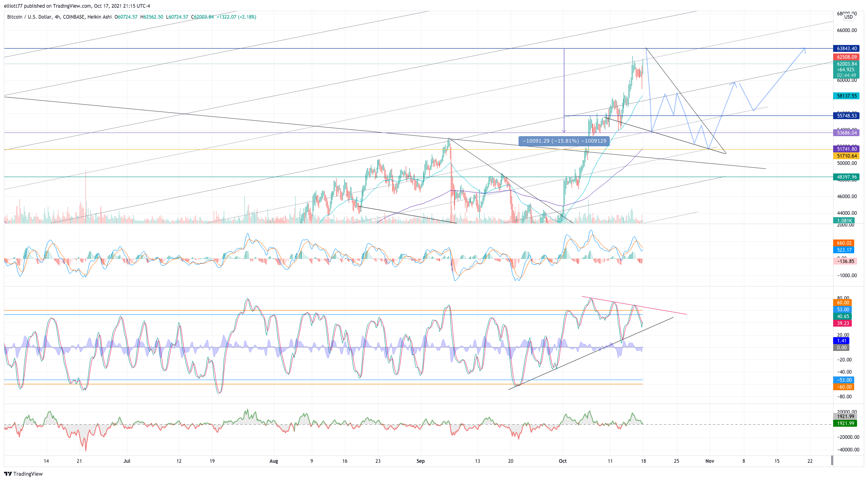The width and height of the screenshot is (868, 481).
Task: Click the blue -53.00 level label
Action: 844,380
